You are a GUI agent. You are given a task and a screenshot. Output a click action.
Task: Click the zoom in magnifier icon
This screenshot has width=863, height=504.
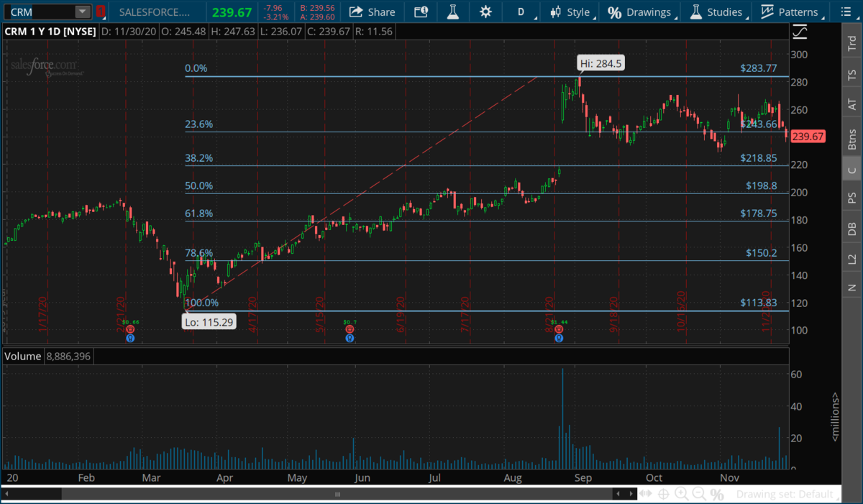coord(680,494)
